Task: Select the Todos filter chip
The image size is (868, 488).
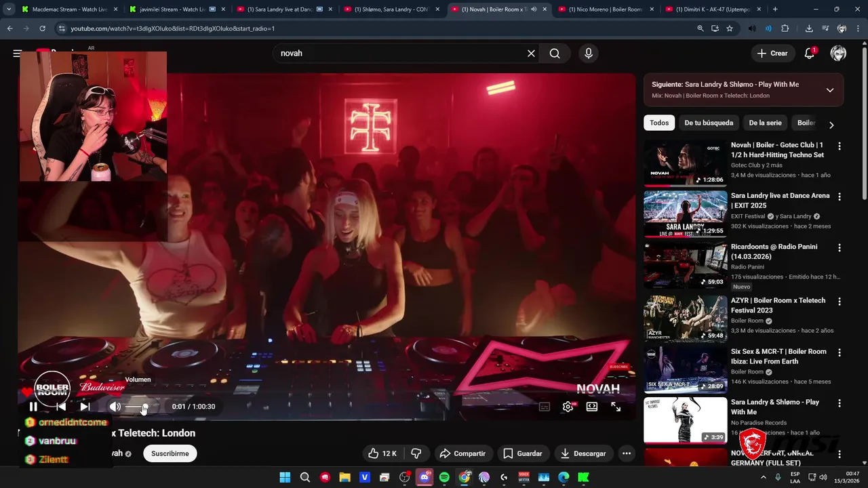Action: click(x=659, y=123)
